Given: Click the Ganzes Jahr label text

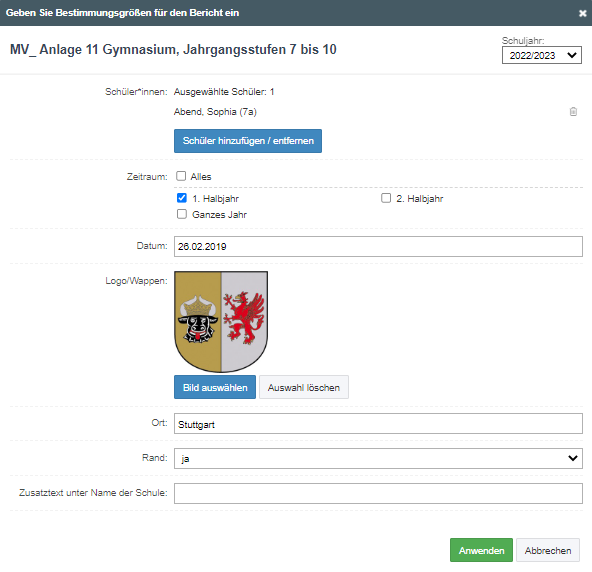Looking at the screenshot, I should [219, 214].
